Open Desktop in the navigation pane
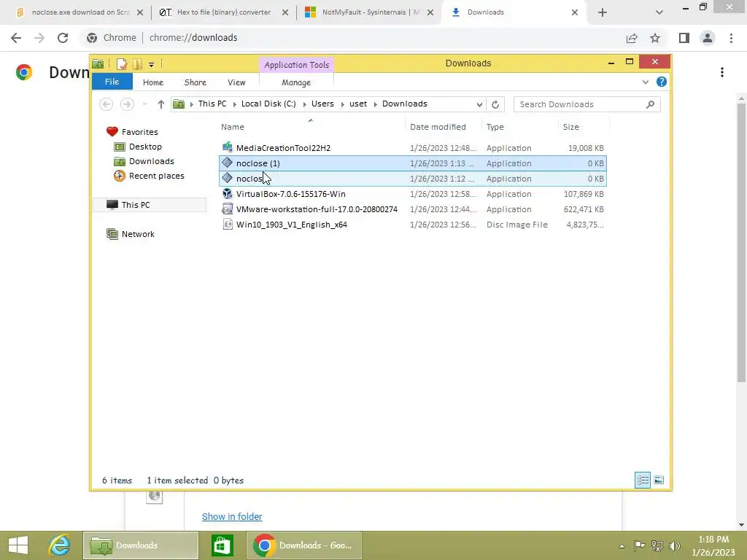Image resolution: width=747 pixels, height=560 pixels. [x=145, y=147]
